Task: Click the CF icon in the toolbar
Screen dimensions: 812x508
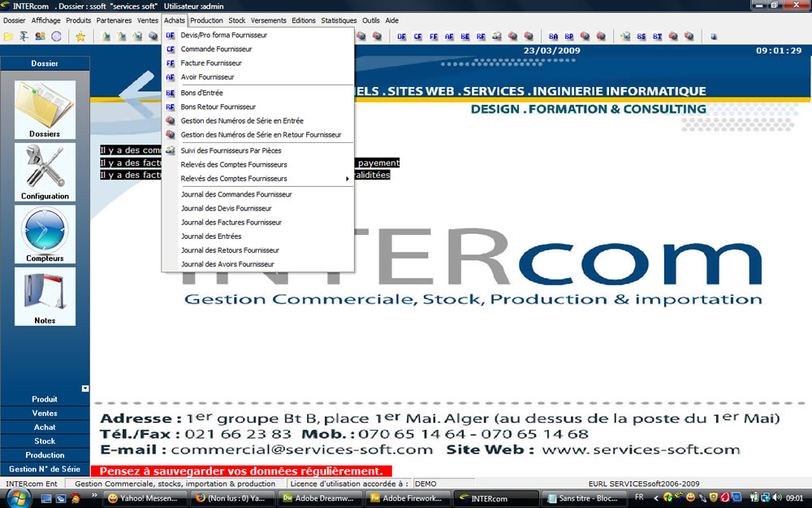Action: [417, 37]
